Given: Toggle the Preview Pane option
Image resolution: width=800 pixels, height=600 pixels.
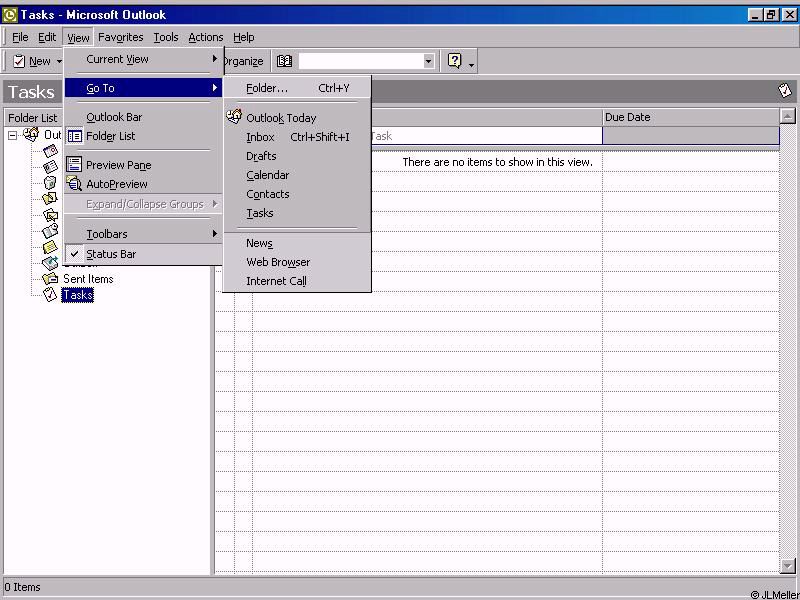Looking at the screenshot, I should pos(118,165).
